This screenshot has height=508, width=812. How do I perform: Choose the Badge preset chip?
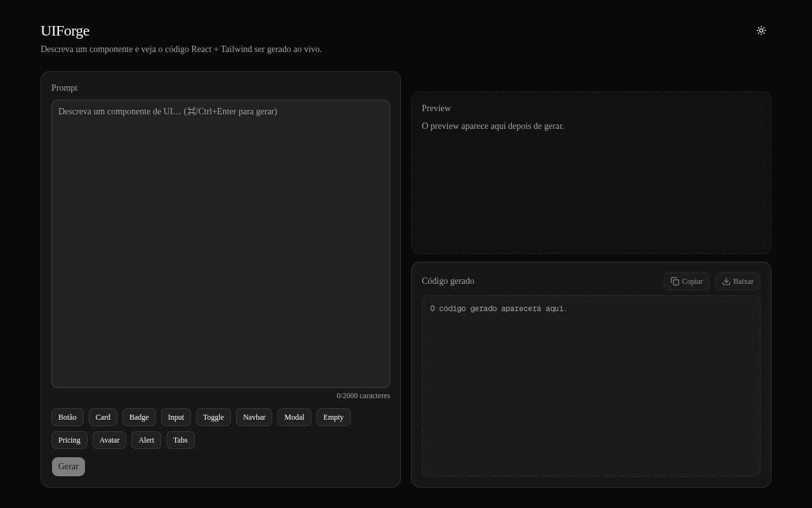point(139,417)
